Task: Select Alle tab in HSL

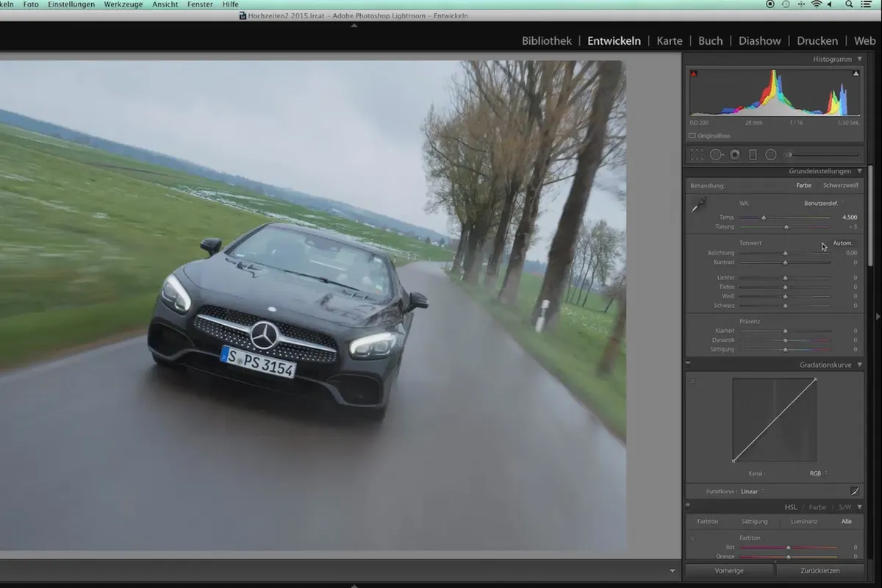Action: (x=847, y=521)
